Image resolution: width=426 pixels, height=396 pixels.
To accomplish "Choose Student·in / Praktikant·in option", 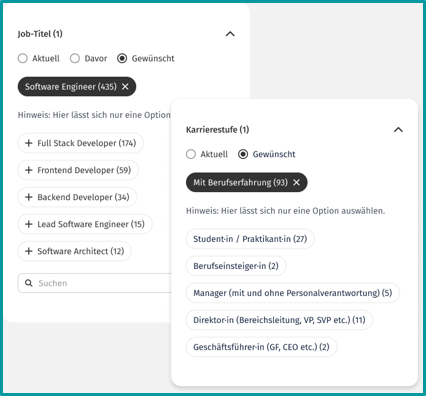I will click(x=250, y=239).
